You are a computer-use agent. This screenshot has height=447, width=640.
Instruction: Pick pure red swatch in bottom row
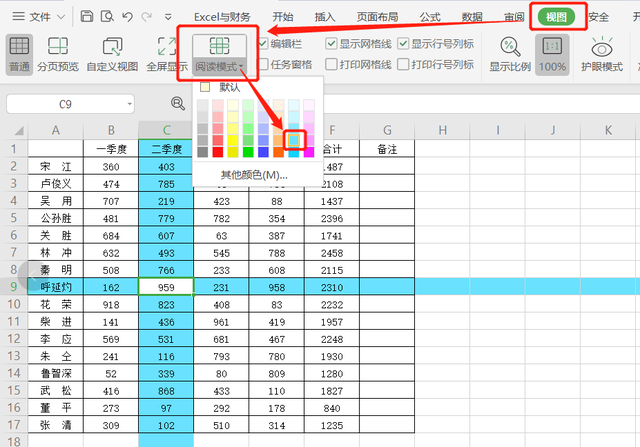tap(218, 152)
